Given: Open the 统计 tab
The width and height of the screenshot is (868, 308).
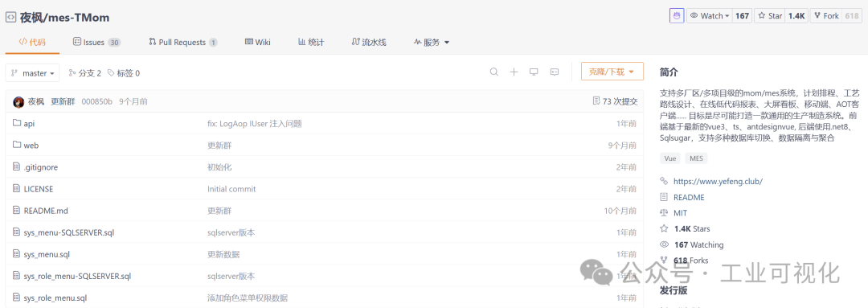Looking at the screenshot, I should (310, 42).
